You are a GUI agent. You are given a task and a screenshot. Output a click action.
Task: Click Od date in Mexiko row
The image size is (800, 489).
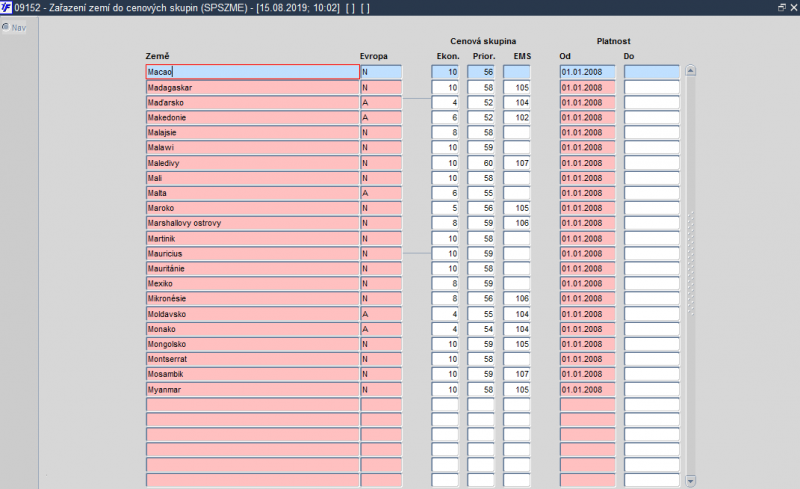pos(588,283)
